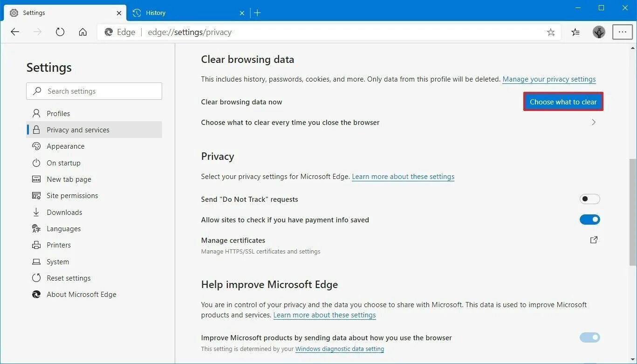This screenshot has height=364, width=637.
Task: Open the Appearance settings section
Action: (x=65, y=146)
